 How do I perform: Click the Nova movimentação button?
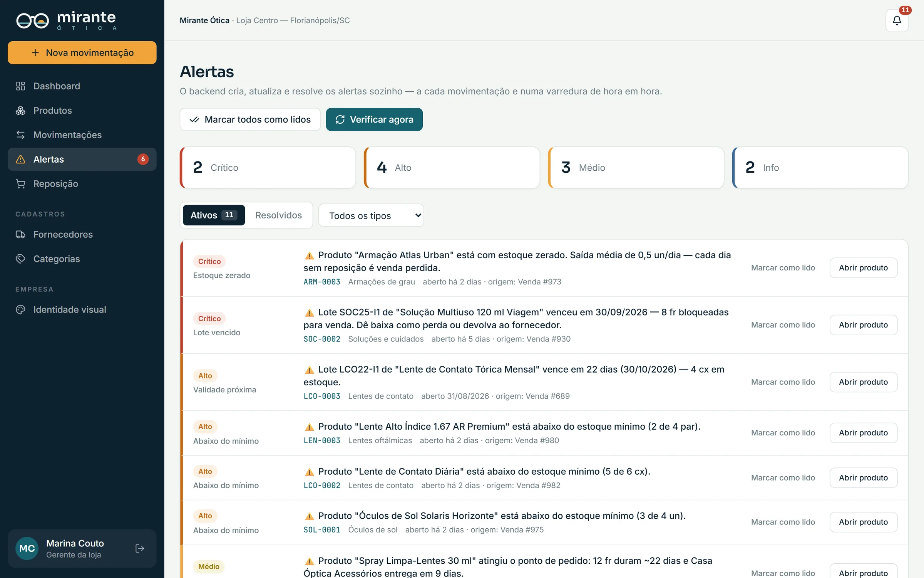[x=82, y=53]
